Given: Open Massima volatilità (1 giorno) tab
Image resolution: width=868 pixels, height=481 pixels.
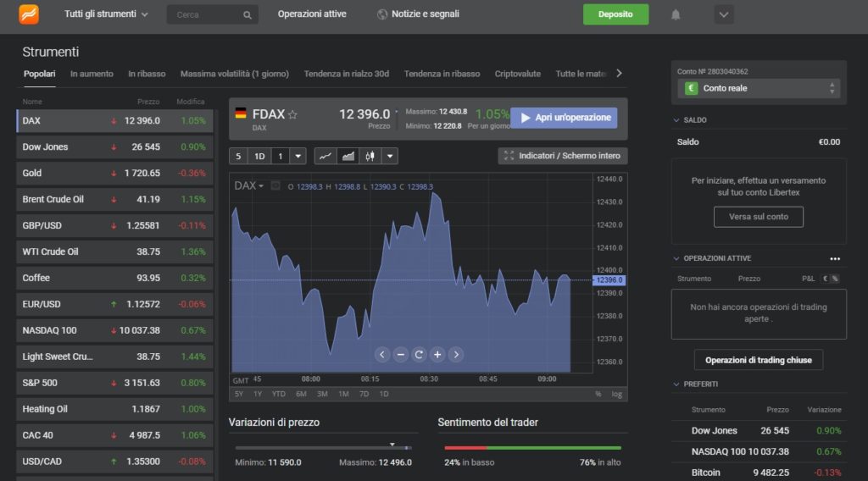Looking at the screenshot, I should (235, 74).
